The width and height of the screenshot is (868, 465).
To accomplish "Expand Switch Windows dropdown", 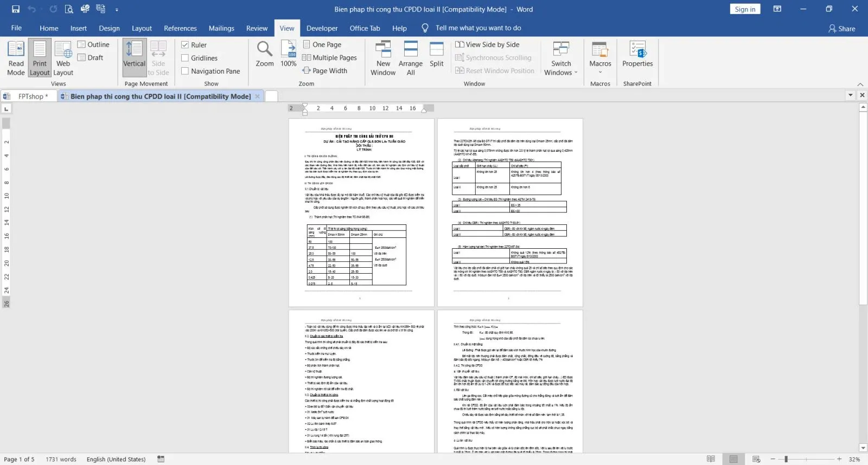I will (561, 58).
